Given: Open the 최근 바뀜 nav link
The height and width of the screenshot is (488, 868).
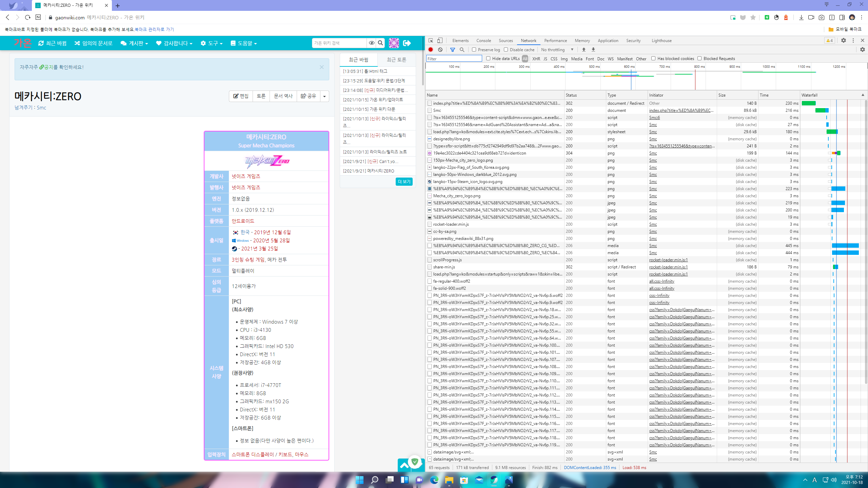Looking at the screenshot, I should click(53, 43).
